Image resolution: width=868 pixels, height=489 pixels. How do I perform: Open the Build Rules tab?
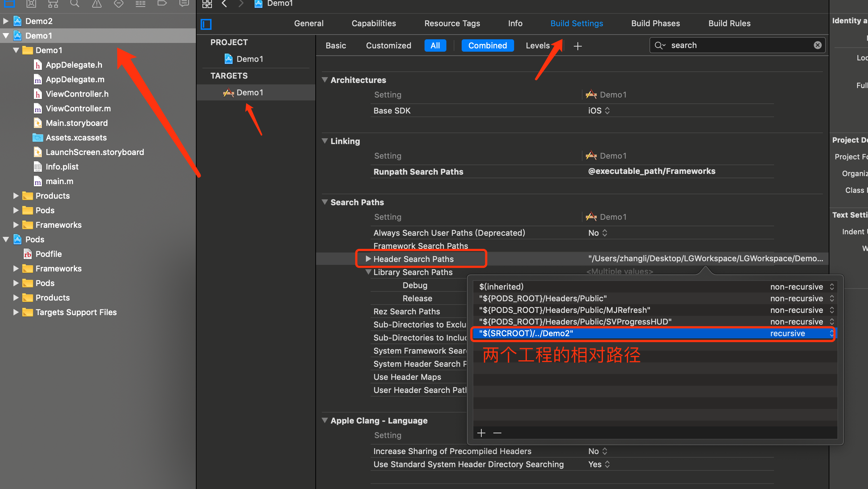[x=729, y=23]
